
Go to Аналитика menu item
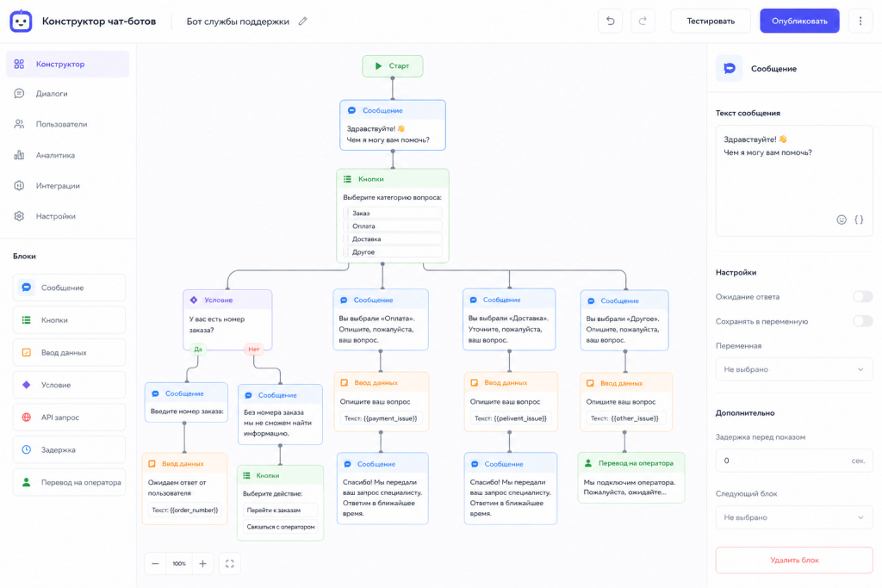pos(67,155)
